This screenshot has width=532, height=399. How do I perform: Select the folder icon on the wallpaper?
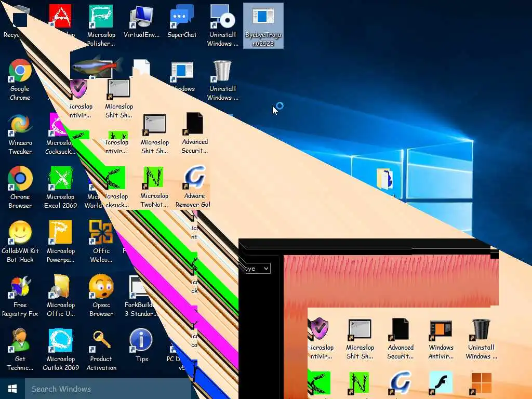coord(385,179)
